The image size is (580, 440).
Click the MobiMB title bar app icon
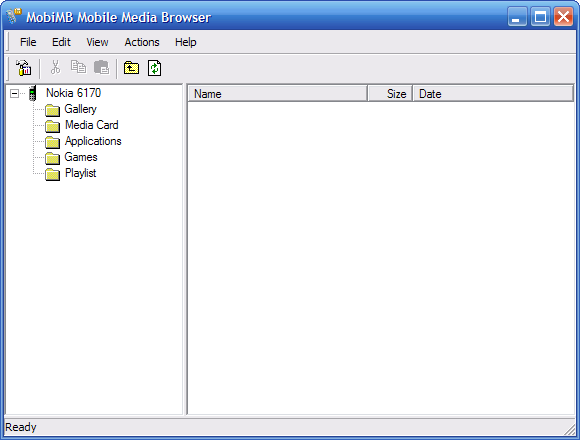(13, 16)
